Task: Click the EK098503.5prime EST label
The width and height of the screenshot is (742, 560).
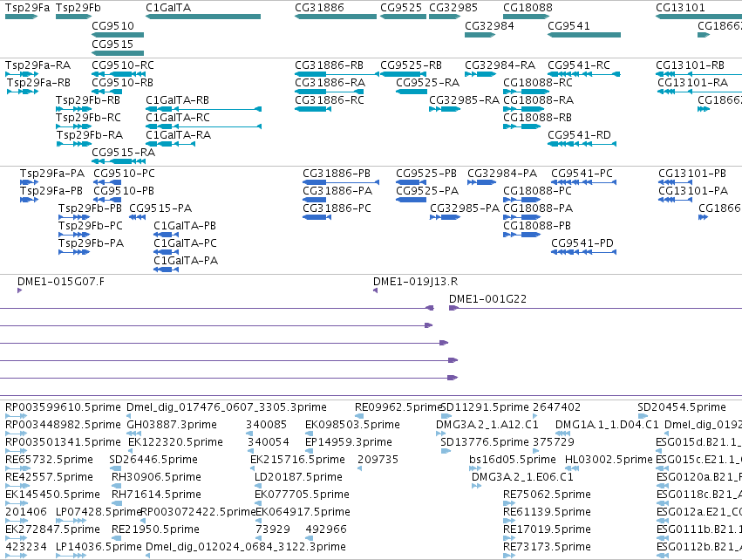Action: [x=352, y=425]
